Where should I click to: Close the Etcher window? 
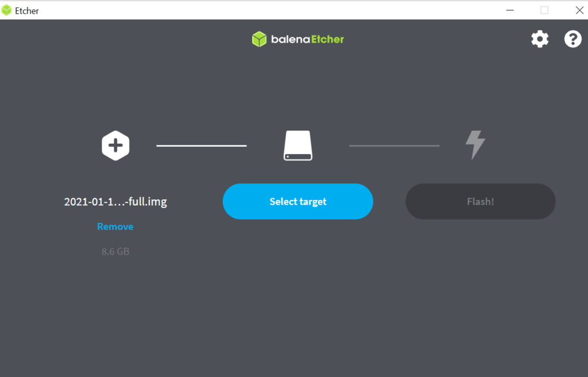pyautogui.click(x=579, y=10)
